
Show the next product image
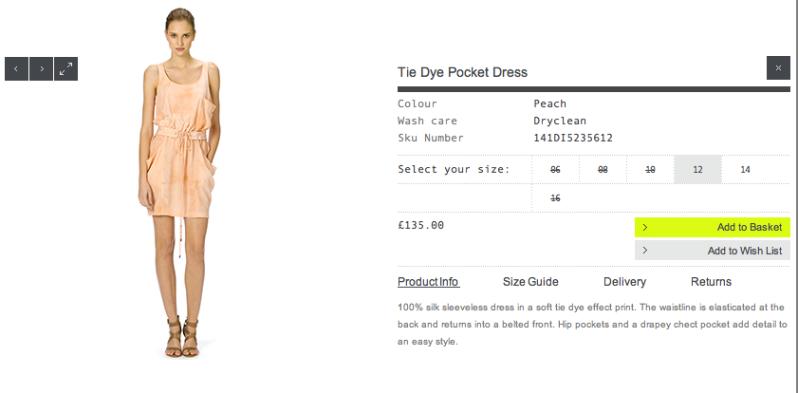pyautogui.click(x=41, y=69)
